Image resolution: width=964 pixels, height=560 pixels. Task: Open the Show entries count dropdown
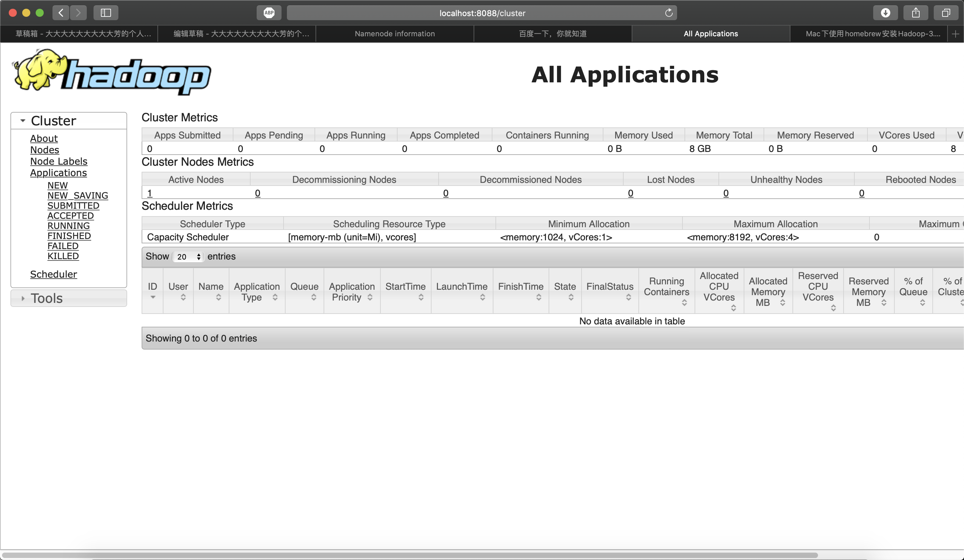(x=188, y=257)
